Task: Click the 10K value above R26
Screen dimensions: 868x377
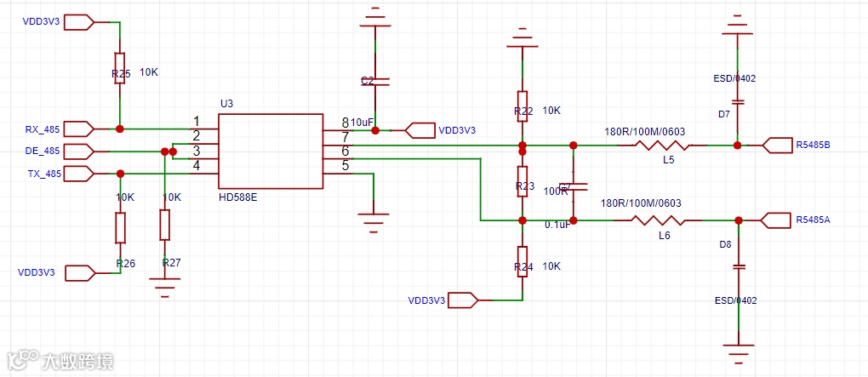Action: coord(125,197)
